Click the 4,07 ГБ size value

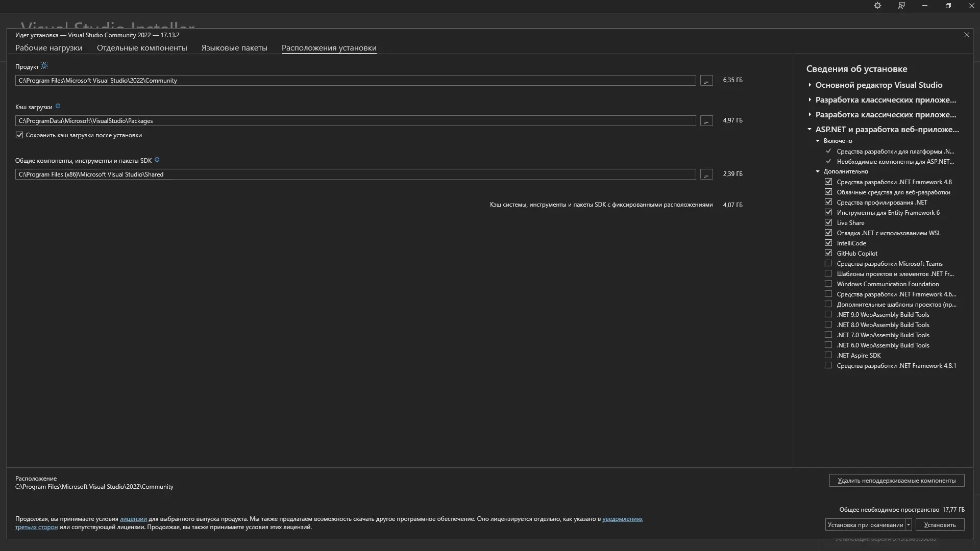[x=732, y=205]
